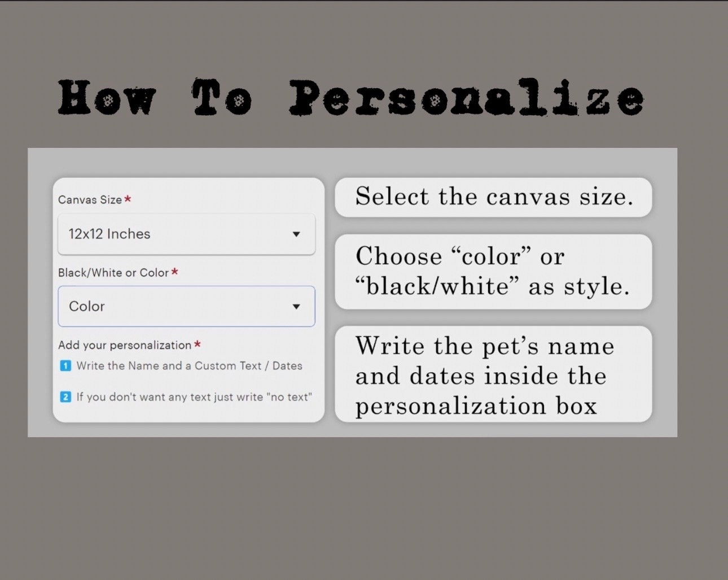Open the Black/White or Color dropdown
This screenshot has width=728, height=580.
click(x=186, y=306)
